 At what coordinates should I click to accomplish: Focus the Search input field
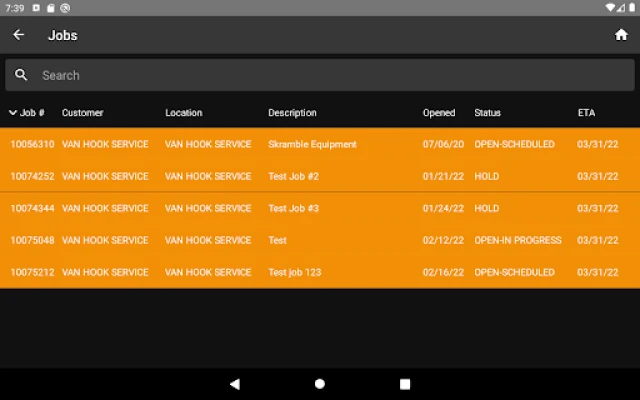[x=320, y=75]
